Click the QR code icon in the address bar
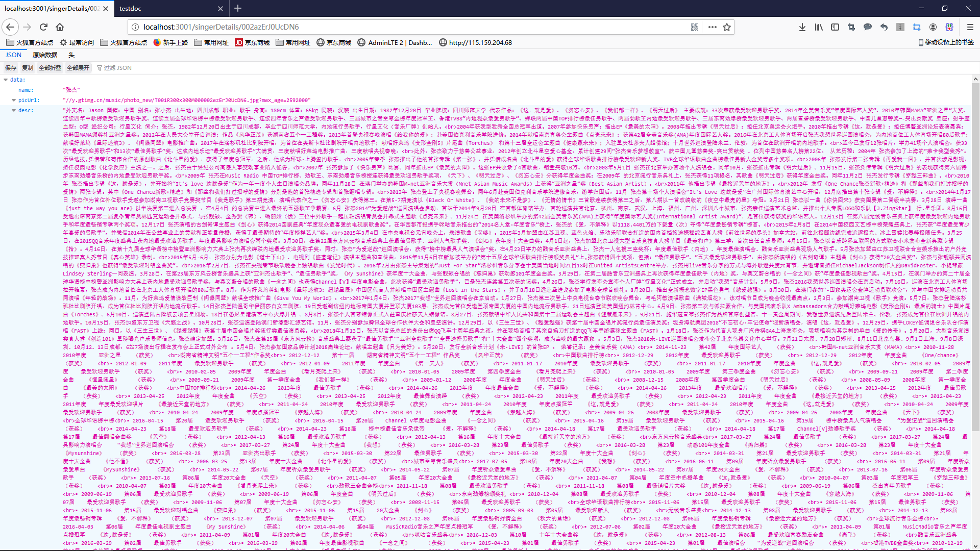The image size is (980, 551). click(x=695, y=27)
